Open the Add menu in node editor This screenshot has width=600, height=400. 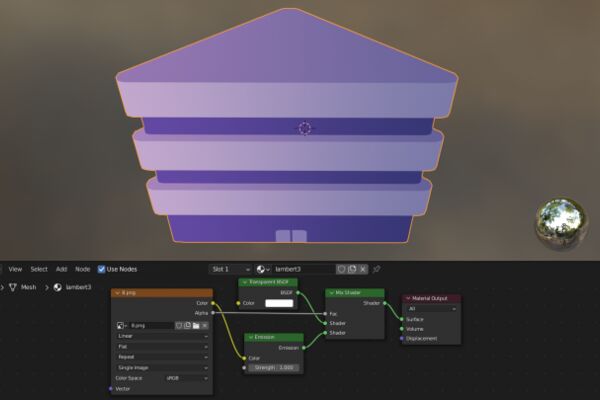coord(61,269)
